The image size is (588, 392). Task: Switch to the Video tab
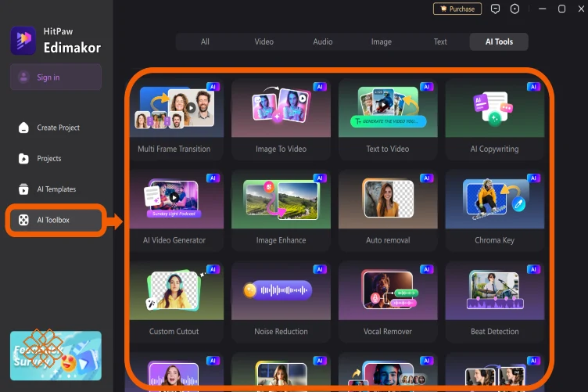(264, 41)
